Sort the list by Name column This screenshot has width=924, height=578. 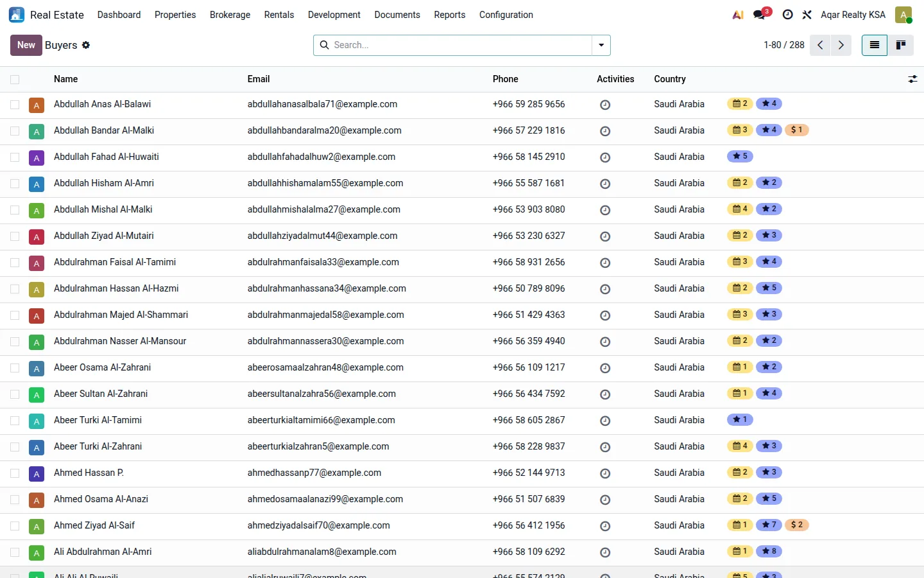tap(65, 79)
